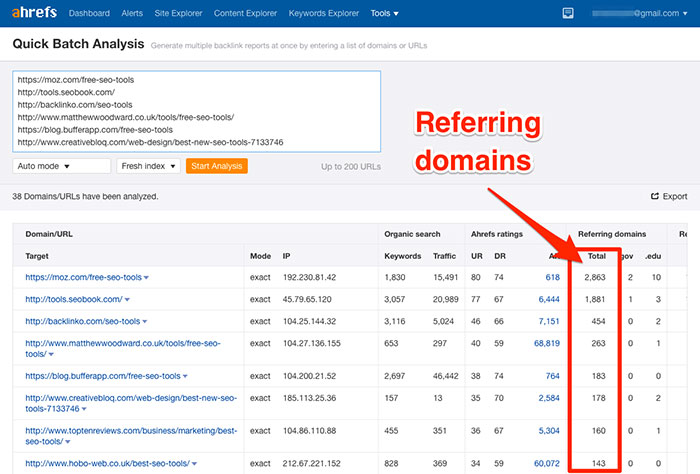700x474 pixels.
Task: Expand arrow next to creativebloq.com link
Action: (x=84, y=409)
